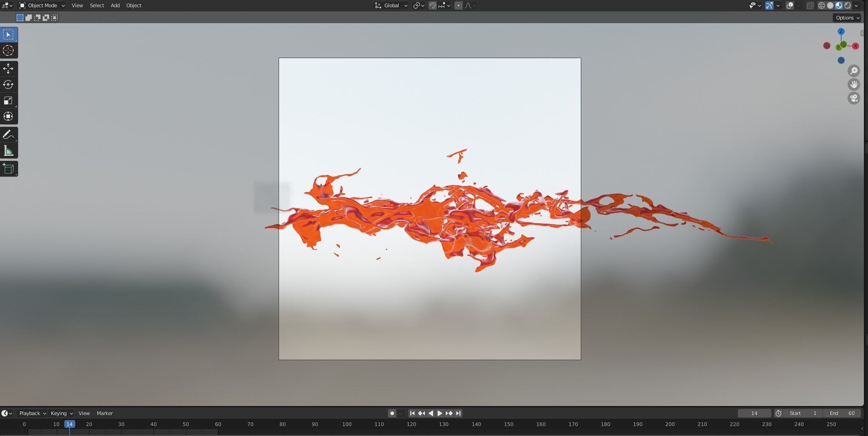Open the Object menu
Image resolution: width=868 pixels, height=436 pixels.
133,5
